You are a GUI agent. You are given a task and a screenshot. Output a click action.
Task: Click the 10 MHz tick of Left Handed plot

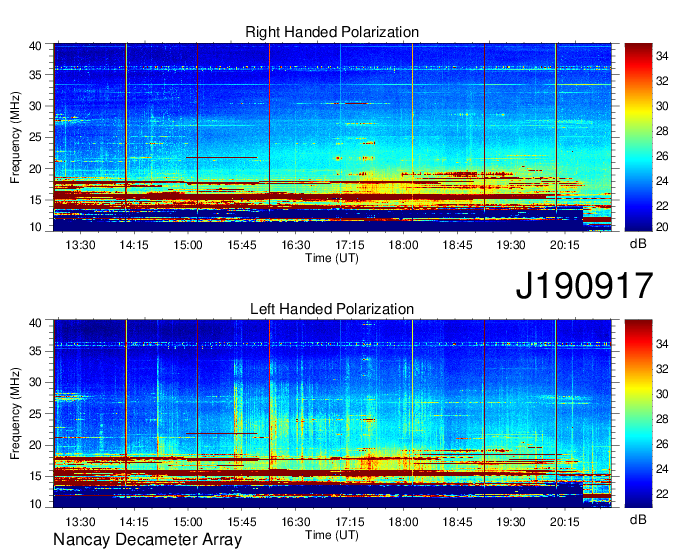pos(36,504)
